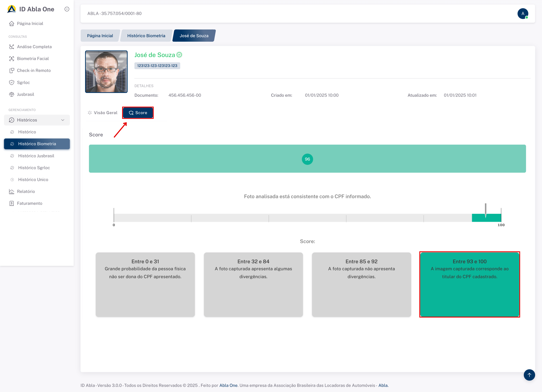542x392 pixels.
Task: Click José de Souza's profile photo
Action: (x=106, y=72)
